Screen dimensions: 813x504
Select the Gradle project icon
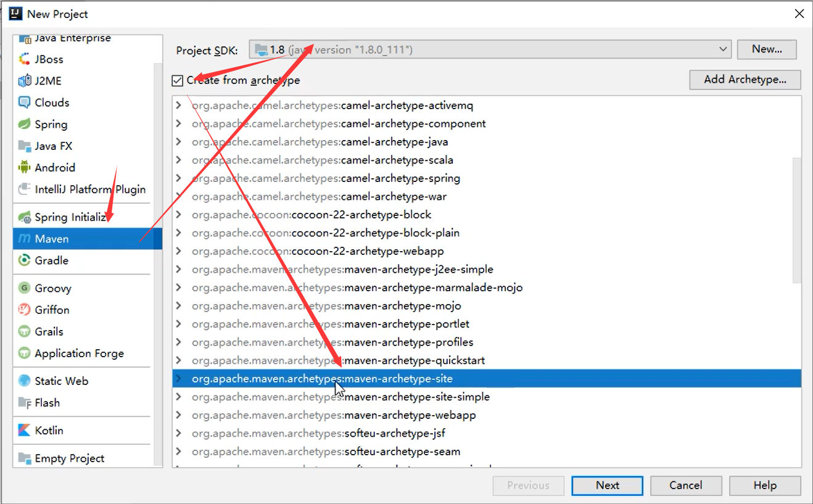(25, 260)
